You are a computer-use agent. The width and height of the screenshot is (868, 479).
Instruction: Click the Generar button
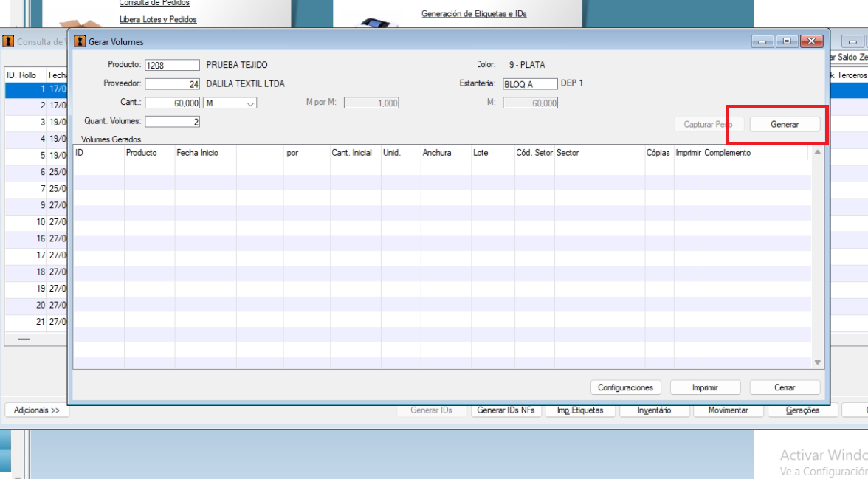785,125
